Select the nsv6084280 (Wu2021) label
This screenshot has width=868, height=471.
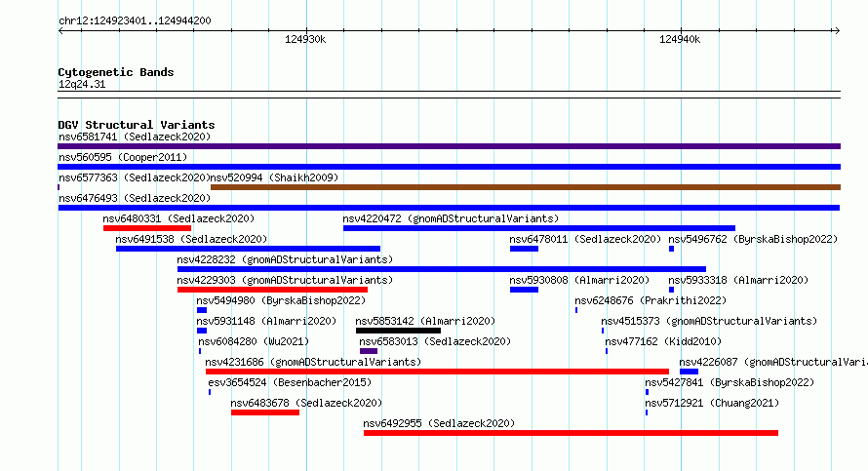pyautogui.click(x=254, y=341)
